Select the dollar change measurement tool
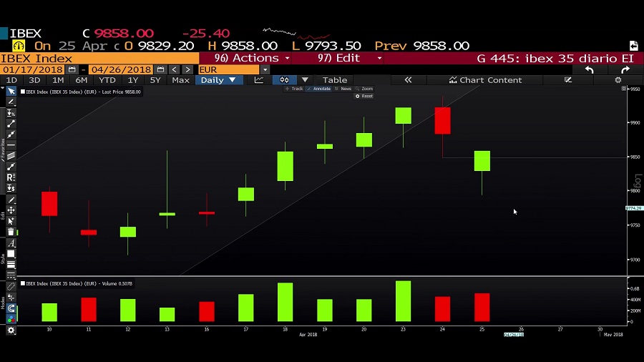Screen dimensions: 644x362 (11, 188)
